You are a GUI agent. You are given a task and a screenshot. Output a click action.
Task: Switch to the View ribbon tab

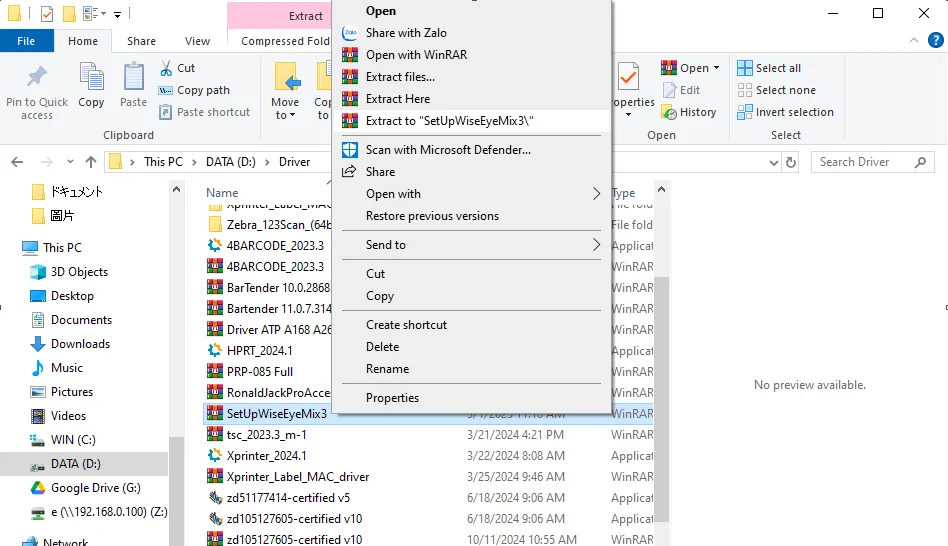pos(197,41)
